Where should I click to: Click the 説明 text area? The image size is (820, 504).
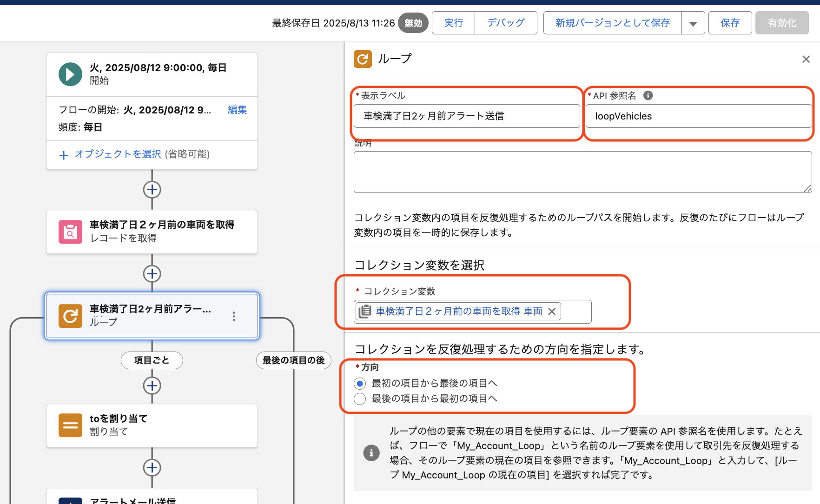(583, 172)
